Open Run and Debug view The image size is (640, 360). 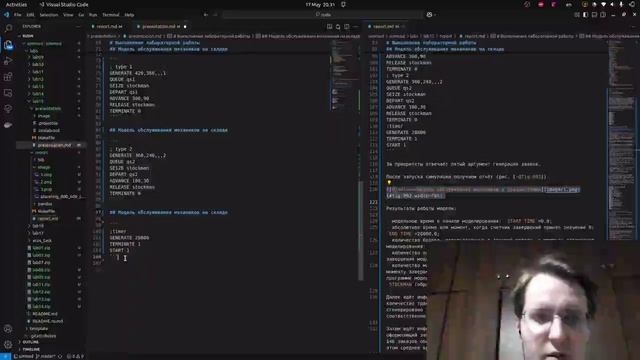pyautogui.click(x=8, y=61)
